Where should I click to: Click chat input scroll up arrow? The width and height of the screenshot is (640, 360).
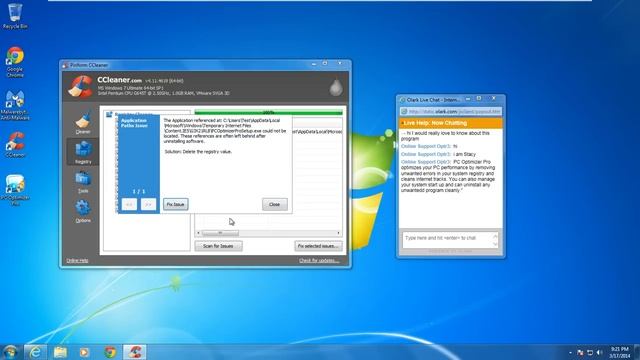495,236
